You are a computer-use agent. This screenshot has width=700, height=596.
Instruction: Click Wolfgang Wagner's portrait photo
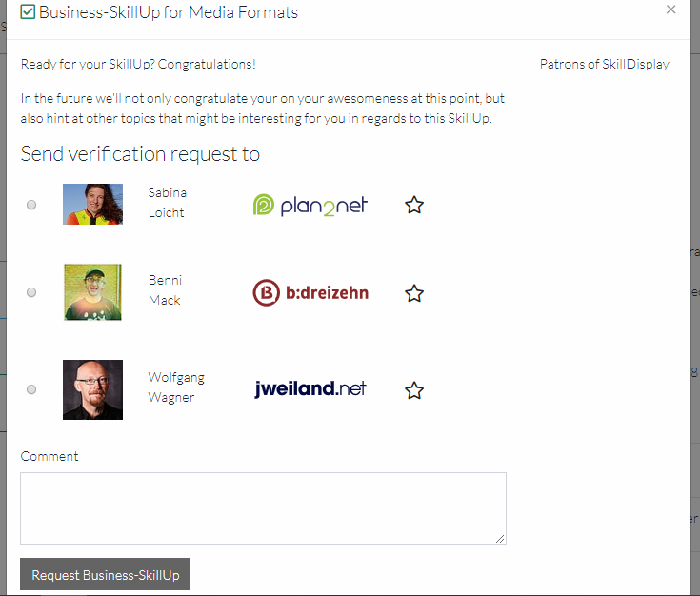coord(92,389)
